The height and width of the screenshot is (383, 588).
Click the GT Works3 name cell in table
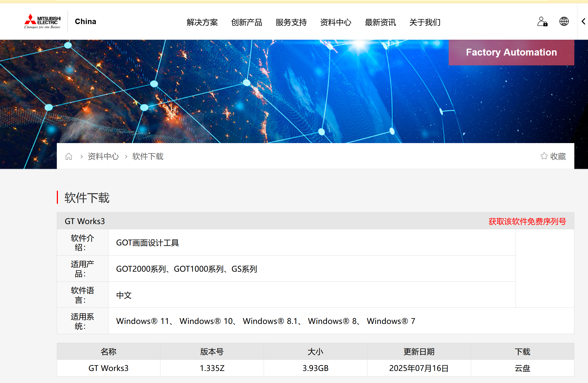click(x=108, y=368)
